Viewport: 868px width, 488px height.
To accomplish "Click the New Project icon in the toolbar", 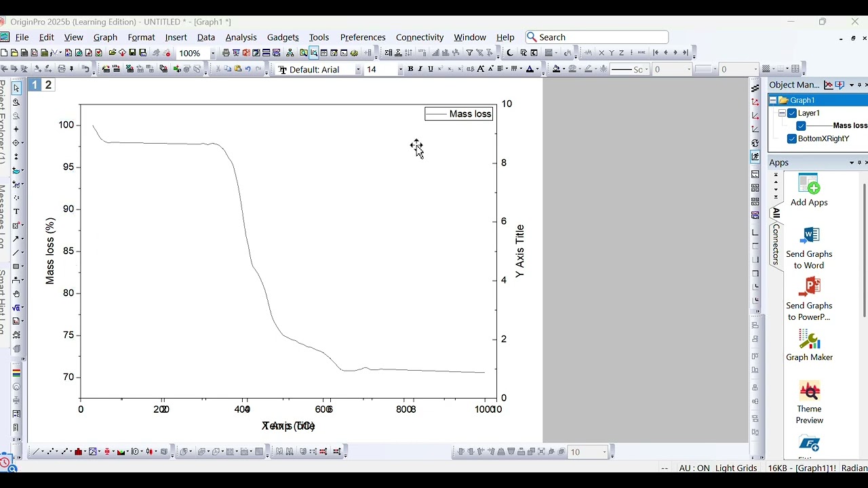I will [x=5, y=53].
